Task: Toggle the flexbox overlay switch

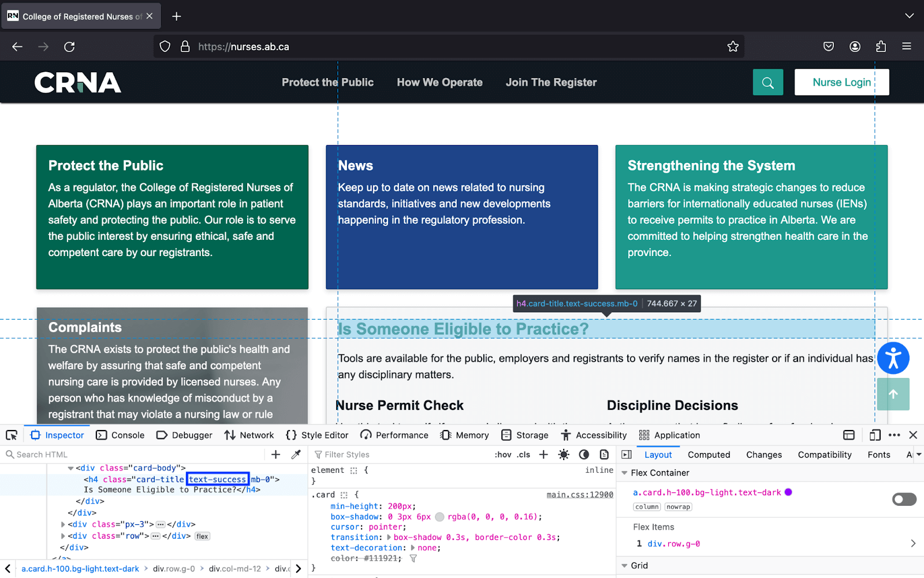Action: click(904, 499)
